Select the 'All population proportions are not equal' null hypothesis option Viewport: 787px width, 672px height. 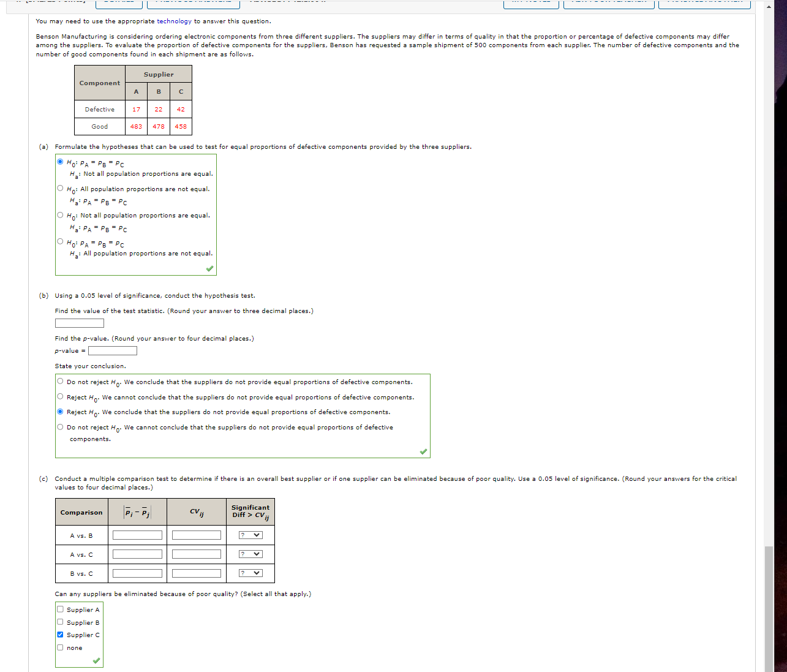point(60,188)
